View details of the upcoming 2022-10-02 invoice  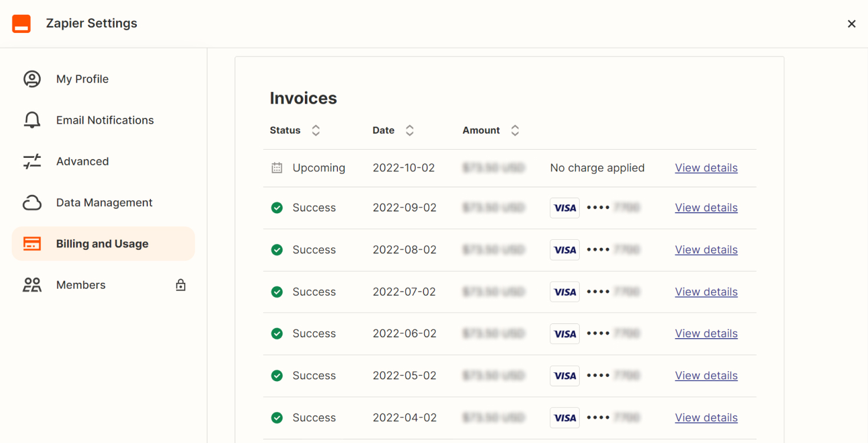pyautogui.click(x=706, y=168)
